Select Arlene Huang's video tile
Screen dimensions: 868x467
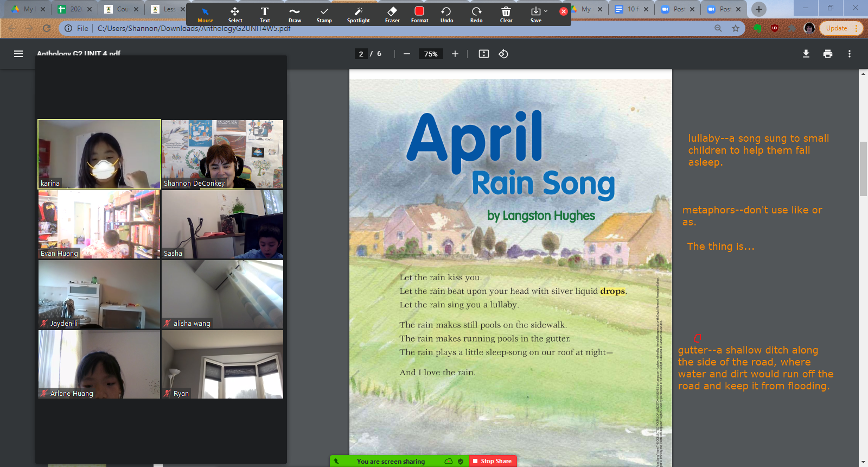pyautogui.click(x=99, y=364)
